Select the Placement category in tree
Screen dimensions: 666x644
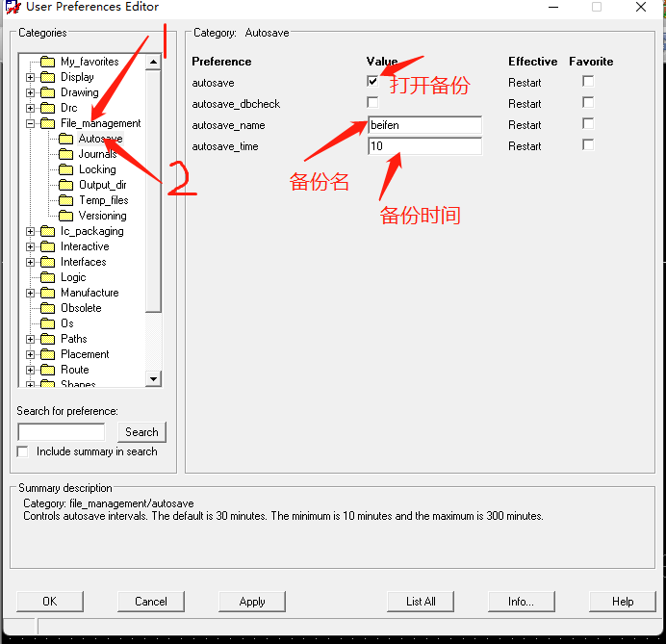click(x=85, y=354)
